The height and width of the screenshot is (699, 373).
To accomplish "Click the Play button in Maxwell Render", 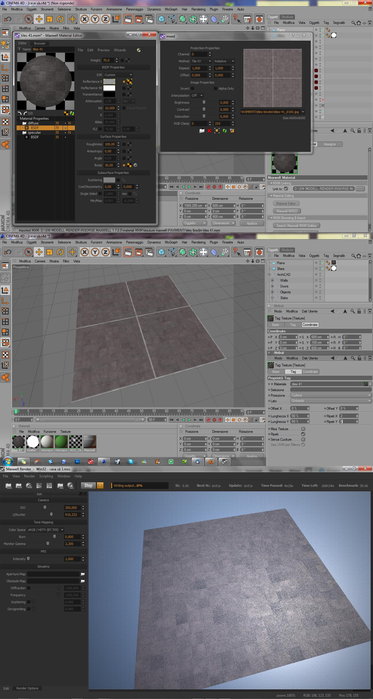I will click(x=89, y=485).
